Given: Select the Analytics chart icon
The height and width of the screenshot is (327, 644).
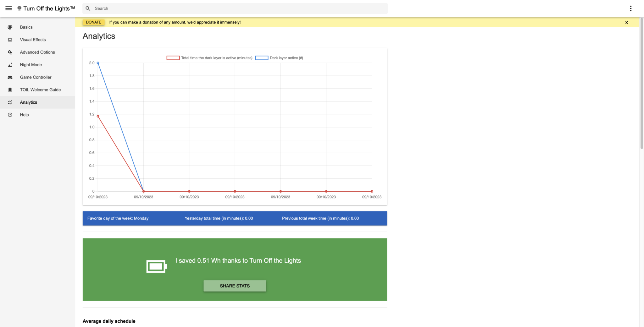Looking at the screenshot, I should [x=10, y=102].
